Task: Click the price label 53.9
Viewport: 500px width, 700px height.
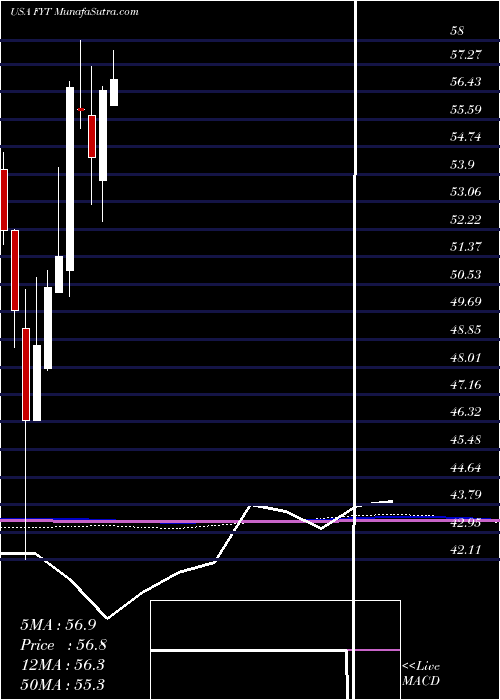Action: click(x=462, y=165)
